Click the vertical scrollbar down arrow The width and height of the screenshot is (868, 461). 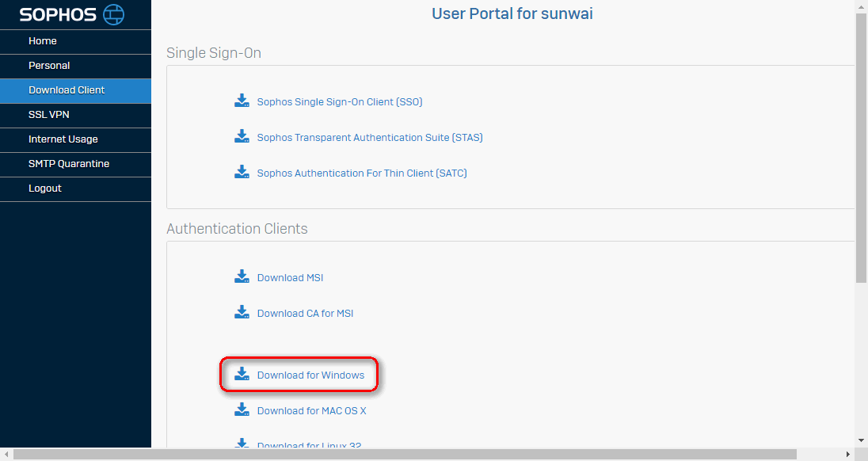tap(861, 441)
